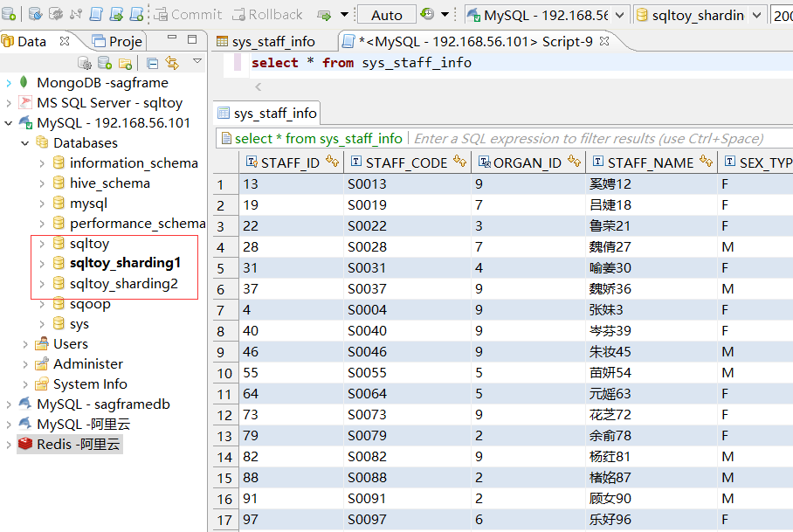Screen dimensions: 793x532
Task: Click the collapse all icon in navigator
Action: (x=152, y=63)
